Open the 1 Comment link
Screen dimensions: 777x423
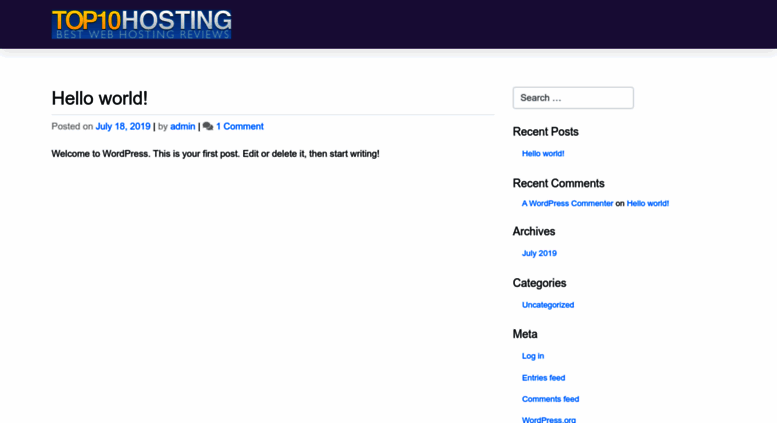[x=240, y=126]
